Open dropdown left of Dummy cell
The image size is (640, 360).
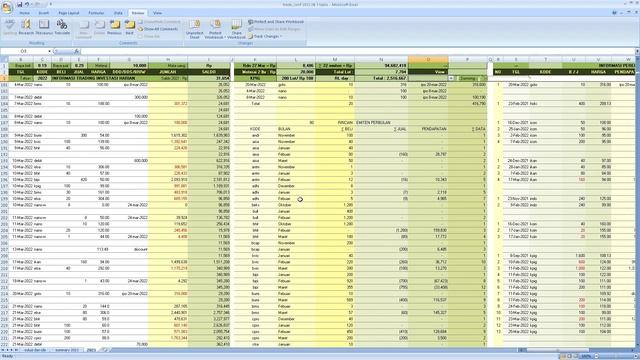pyautogui.click(x=451, y=78)
